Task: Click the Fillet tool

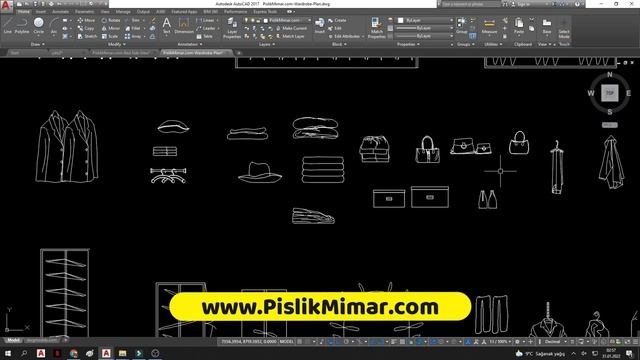Action: [133, 28]
